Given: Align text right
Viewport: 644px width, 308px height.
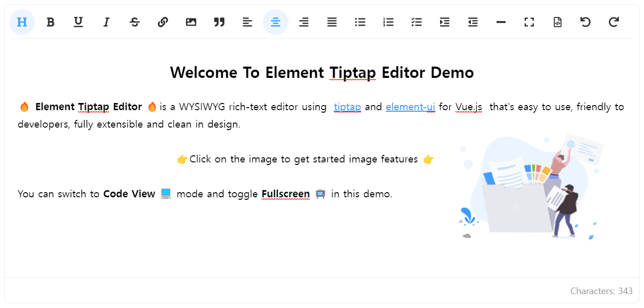Looking at the screenshot, I should point(304,22).
